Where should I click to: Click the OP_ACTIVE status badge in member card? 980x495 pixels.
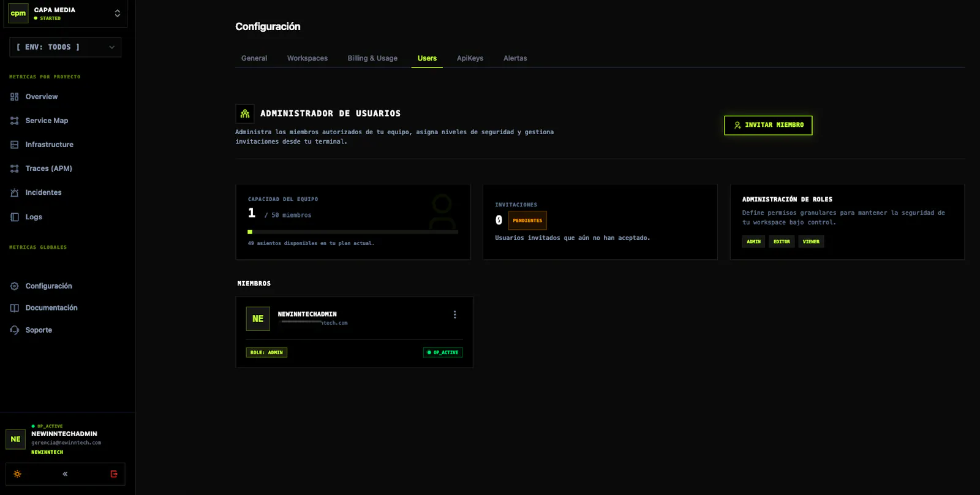point(443,352)
